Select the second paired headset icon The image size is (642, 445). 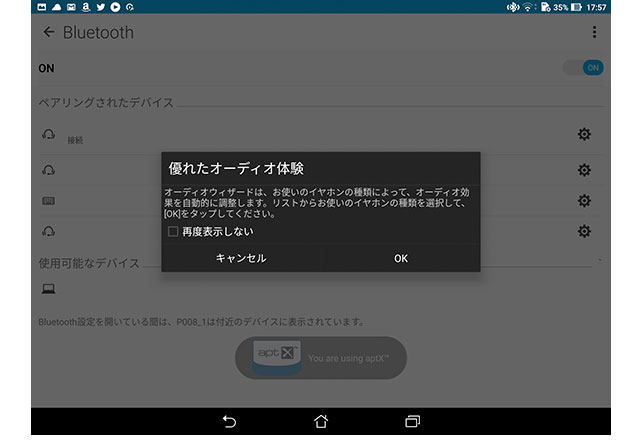pyautogui.click(x=48, y=170)
